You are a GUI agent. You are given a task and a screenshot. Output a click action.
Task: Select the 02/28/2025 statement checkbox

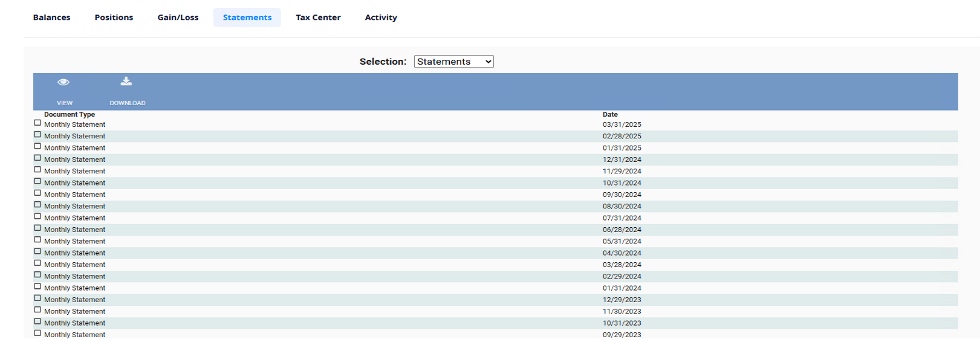point(37,135)
